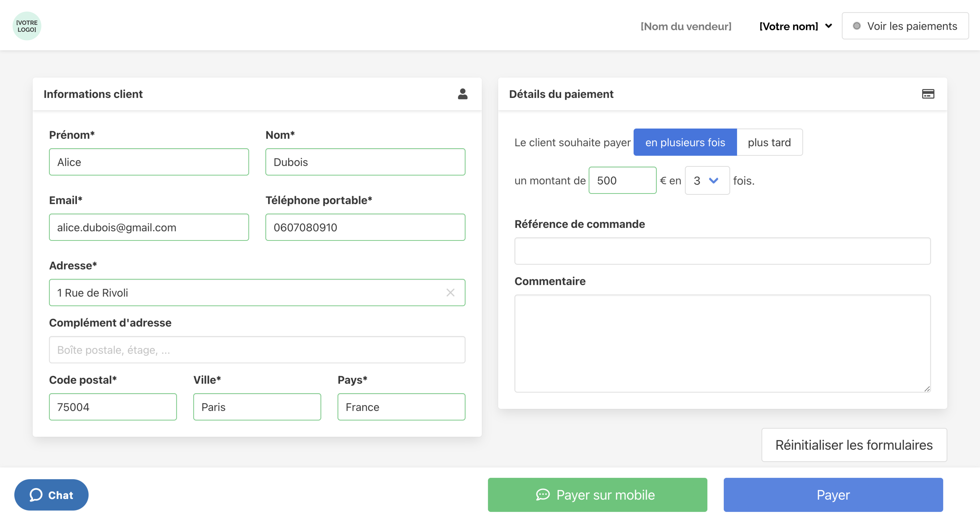Click the Détails du paiement heading

click(561, 94)
